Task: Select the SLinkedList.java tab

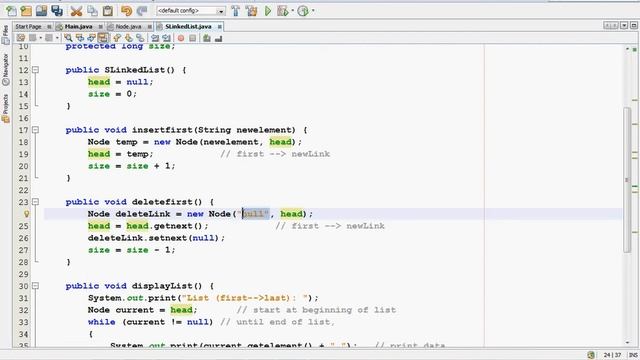Action: pyautogui.click(x=188, y=27)
